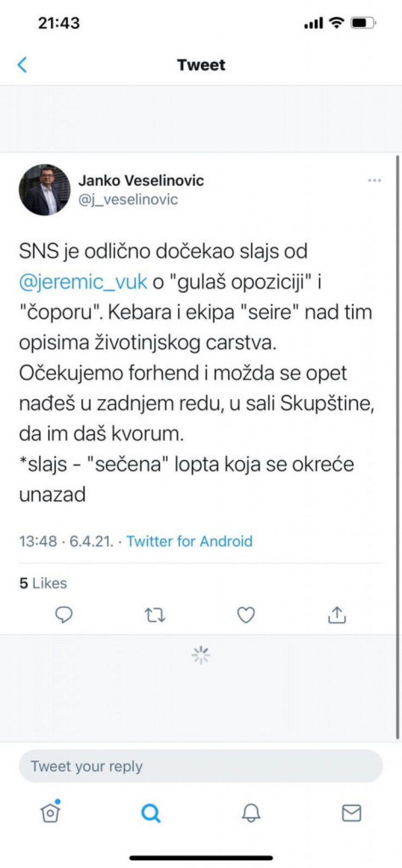This screenshot has height=868, width=402.
Task: Tap the tweet timestamp 13:48 · 6.4.21.
Action: (66, 541)
